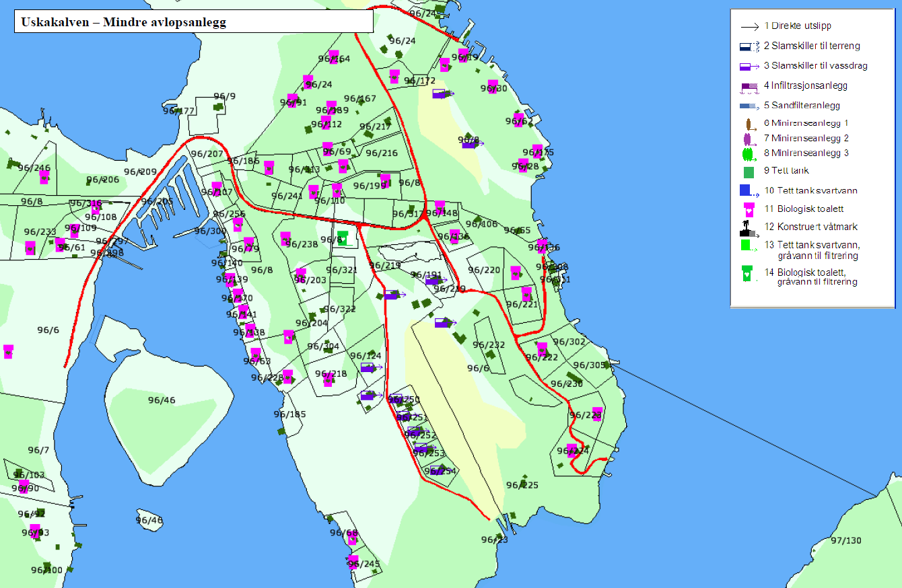
Task: Click parcel label 96/230
Action: 567,384
